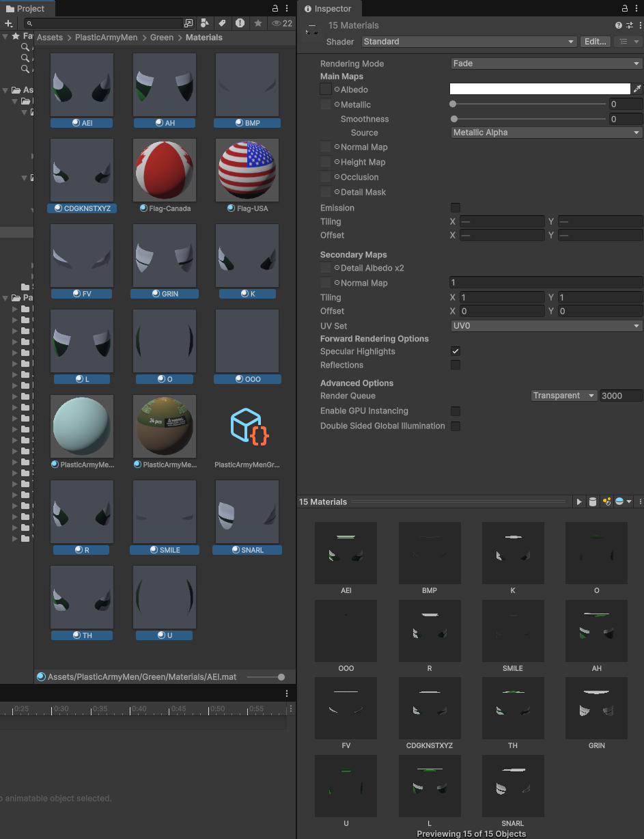Select the Flag-Canada material sphere
This screenshot has width=644, height=839.
165,171
